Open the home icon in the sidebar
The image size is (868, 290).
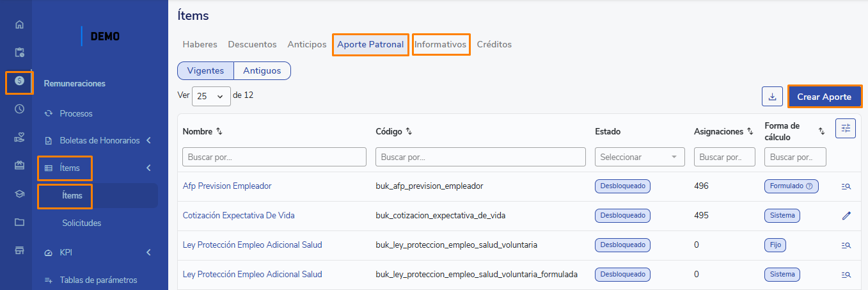pyautogui.click(x=19, y=25)
